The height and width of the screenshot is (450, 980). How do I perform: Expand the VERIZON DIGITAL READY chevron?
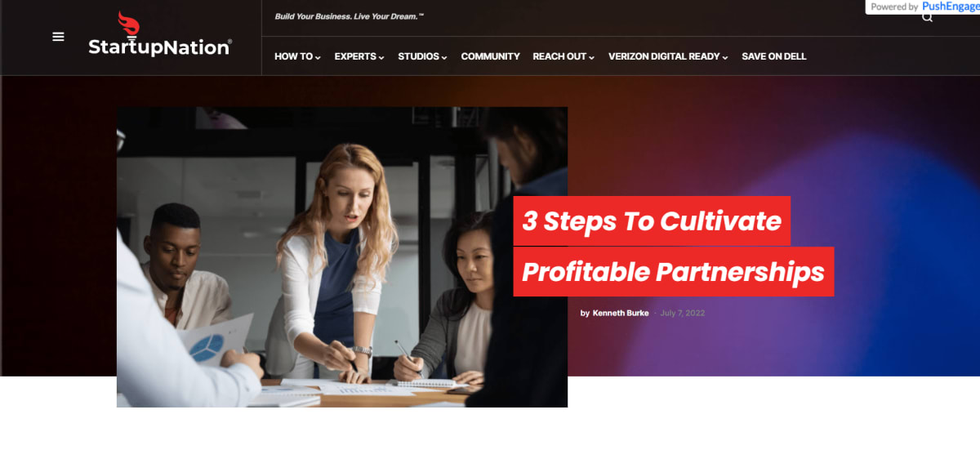pos(725,57)
